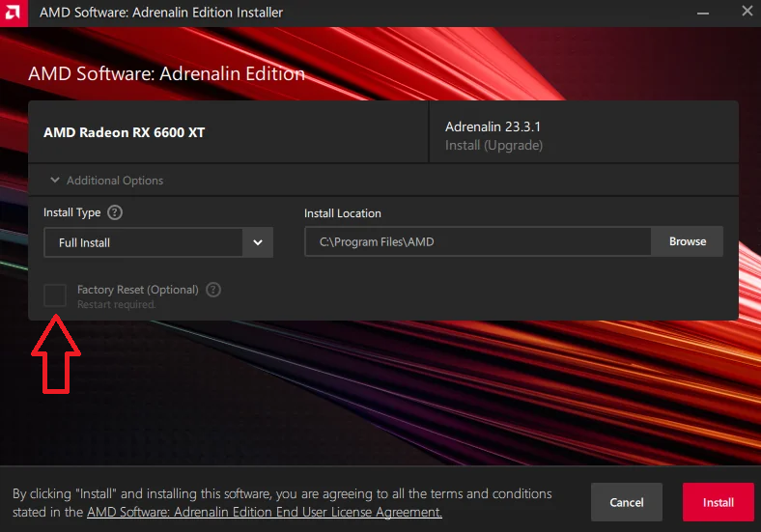Click the Install (Upgrade) status text
Screen dimensions: 761x532
[x=494, y=145]
